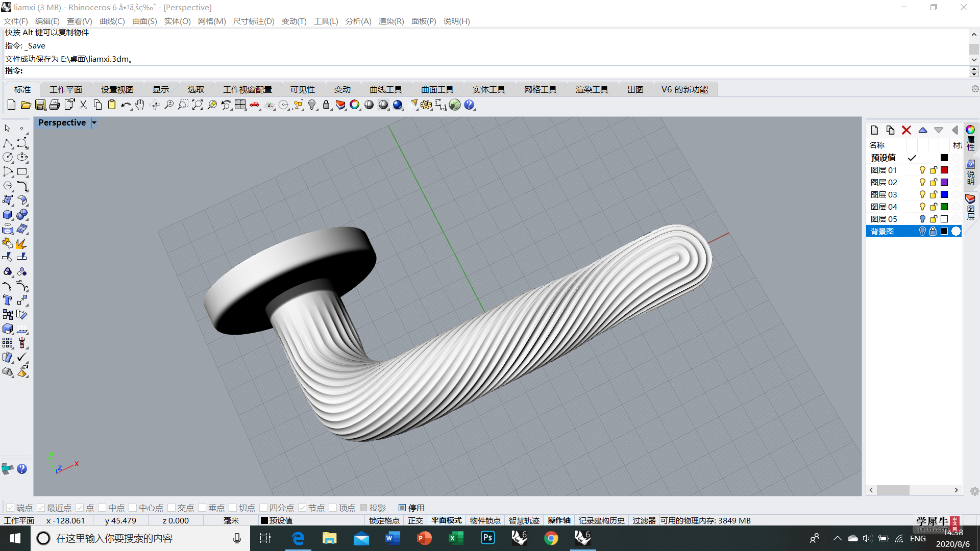
Task: Enable the 中心点 osnap checkbox
Action: point(133,508)
